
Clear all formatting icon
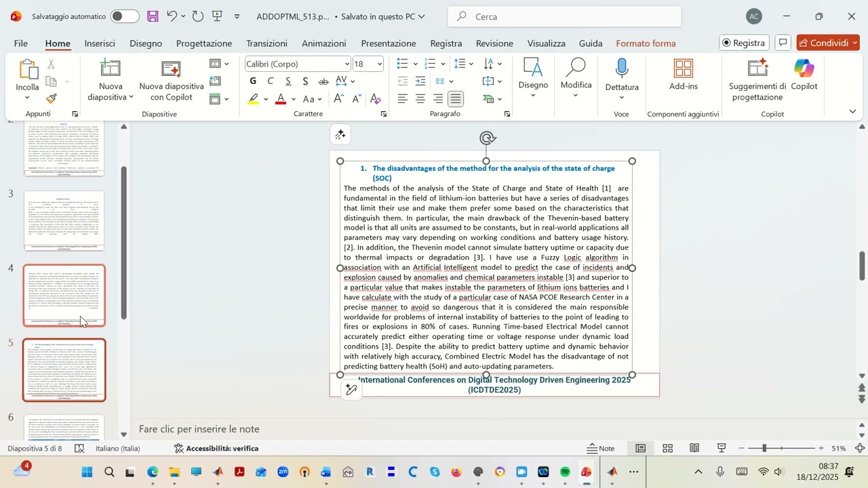(x=375, y=99)
